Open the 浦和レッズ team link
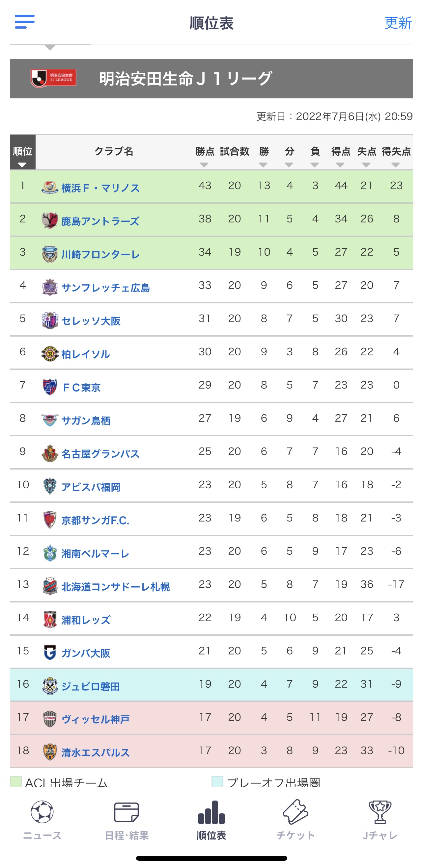Image resolution: width=423 pixels, height=868 pixels. pos(86,620)
